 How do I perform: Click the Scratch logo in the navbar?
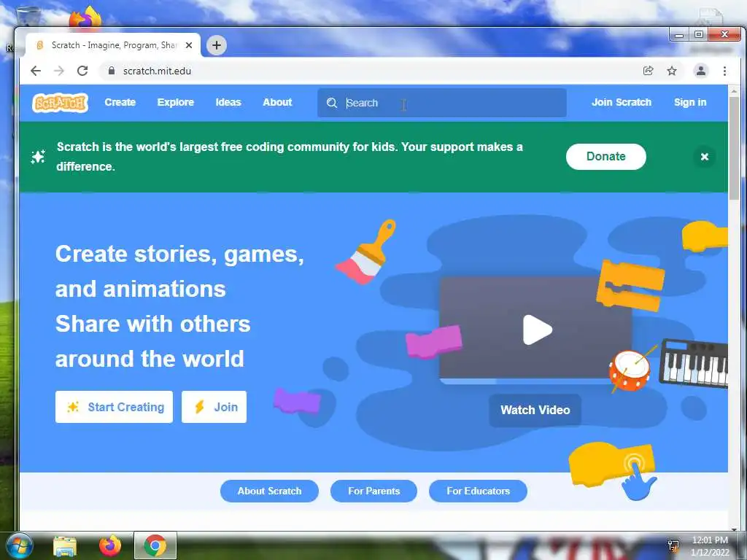(x=60, y=102)
